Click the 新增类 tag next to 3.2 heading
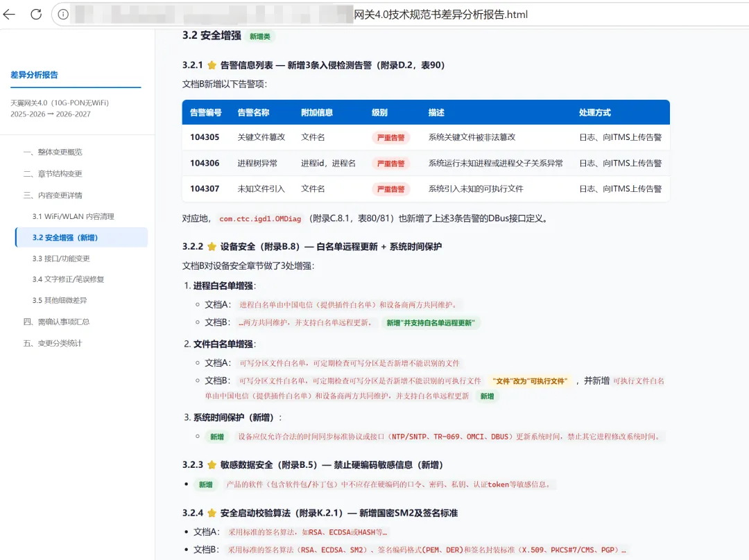Viewport: 749px width, 560px height. [x=260, y=36]
